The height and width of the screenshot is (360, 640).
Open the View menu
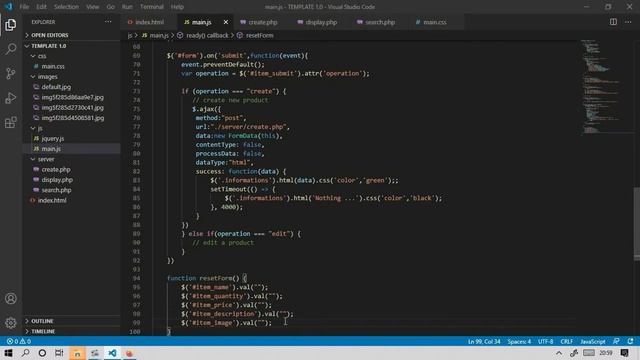pyautogui.click(x=93, y=7)
